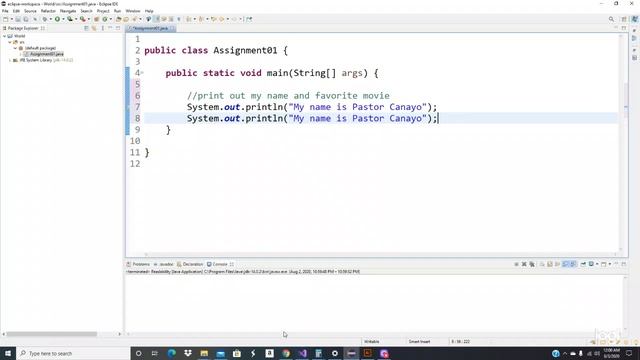
Task: Open the Debug button dropdown arrow
Action: [51, 19]
